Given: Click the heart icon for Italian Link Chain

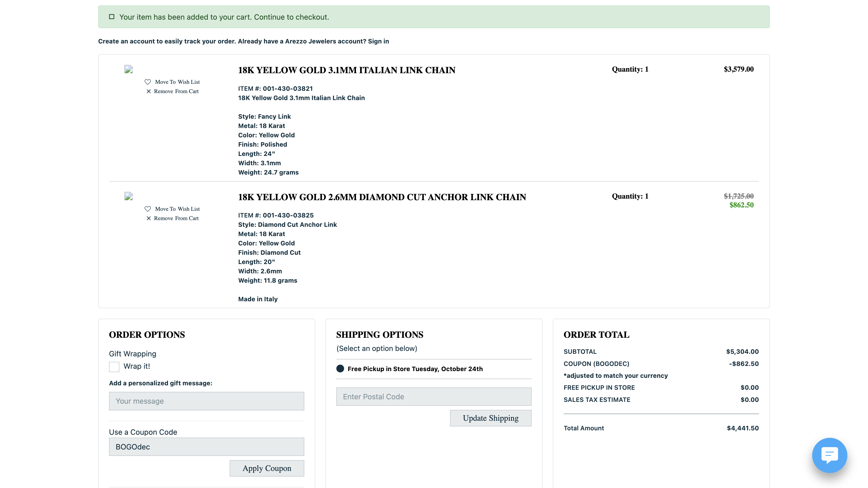Looking at the screenshot, I should 148,82.
